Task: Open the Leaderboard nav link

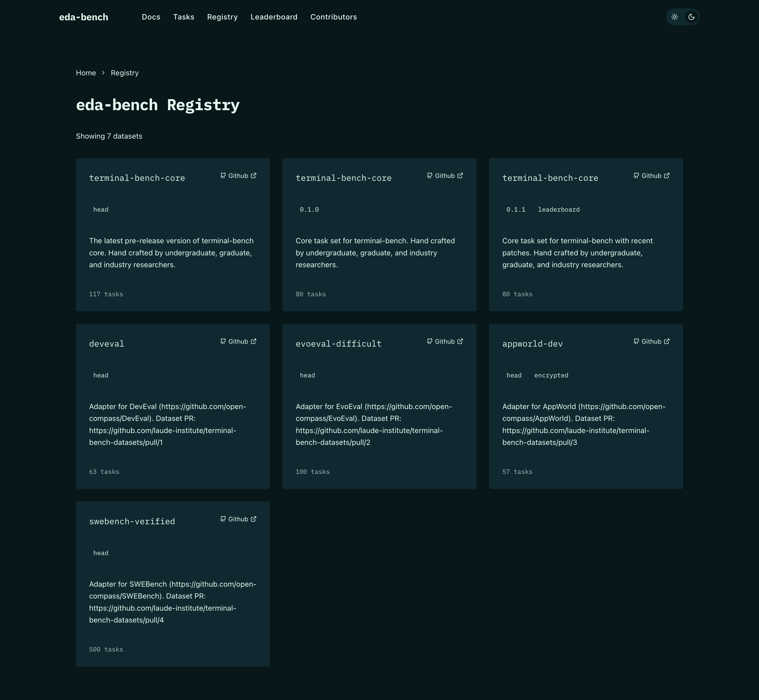Action: coord(274,17)
